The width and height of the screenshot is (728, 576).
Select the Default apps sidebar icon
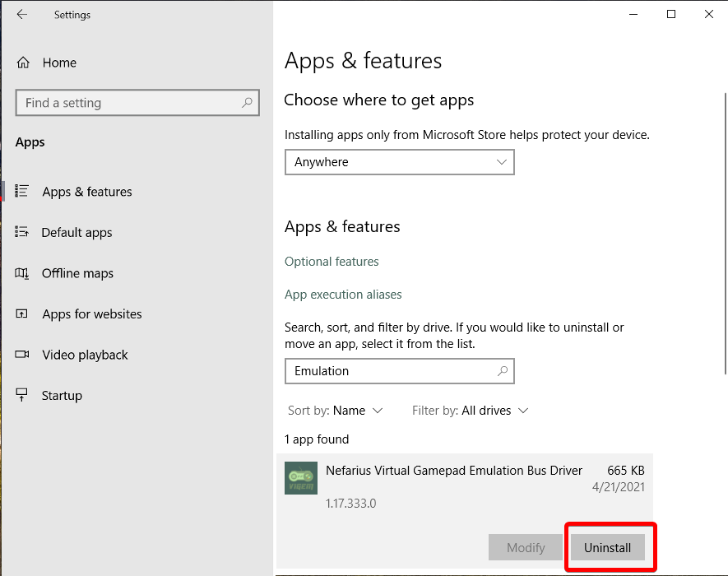[21, 231]
